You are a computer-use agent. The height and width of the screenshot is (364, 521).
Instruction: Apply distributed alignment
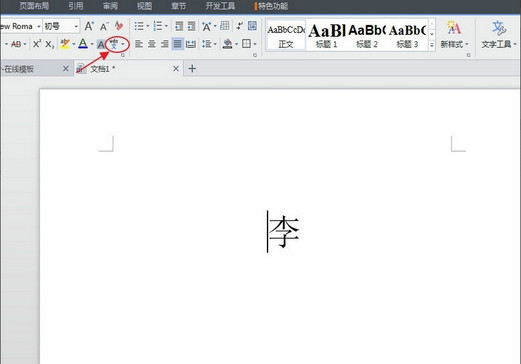pos(191,44)
